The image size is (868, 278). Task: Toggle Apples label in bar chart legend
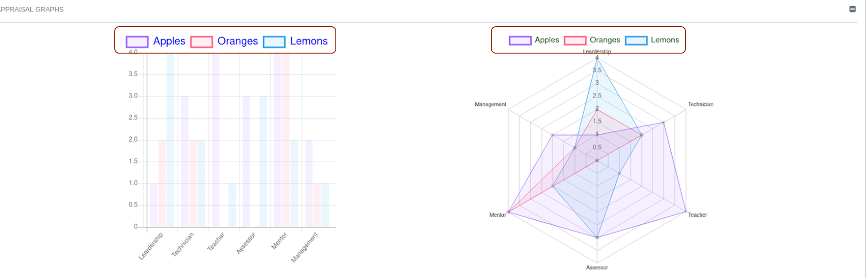coord(169,41)
